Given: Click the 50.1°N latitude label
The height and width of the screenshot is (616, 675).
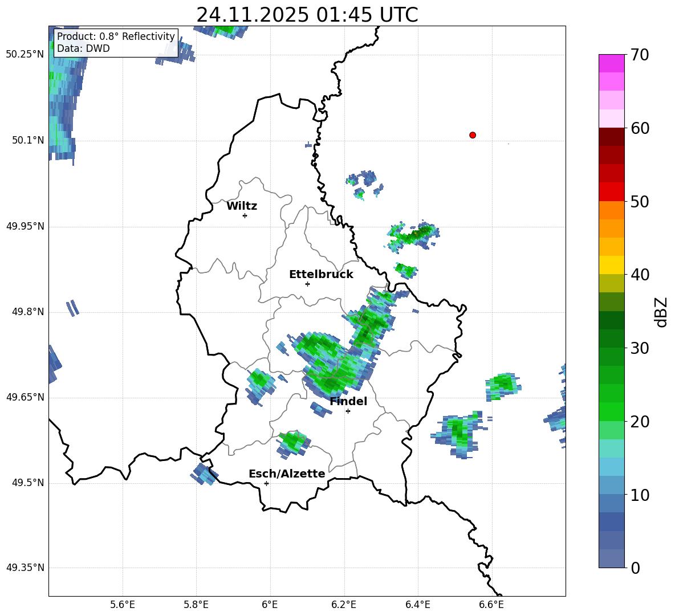Looking at the screenshot, I should click(28, 140).
